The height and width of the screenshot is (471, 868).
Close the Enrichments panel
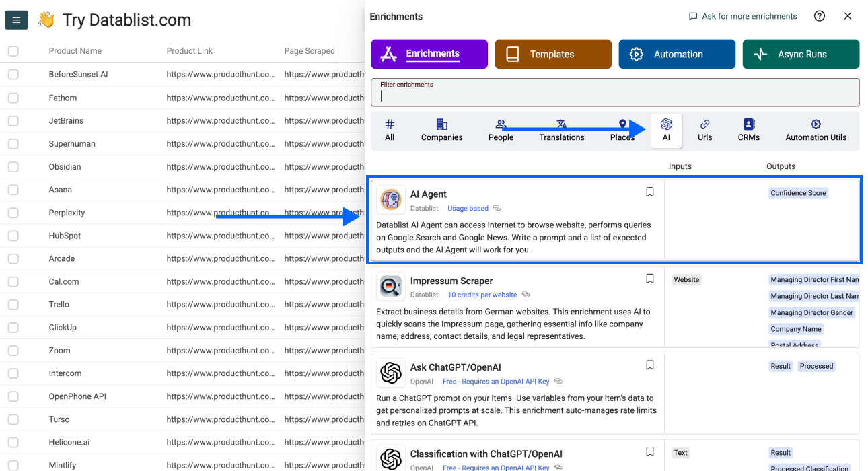pyautogui.click(x=848, y=16)
